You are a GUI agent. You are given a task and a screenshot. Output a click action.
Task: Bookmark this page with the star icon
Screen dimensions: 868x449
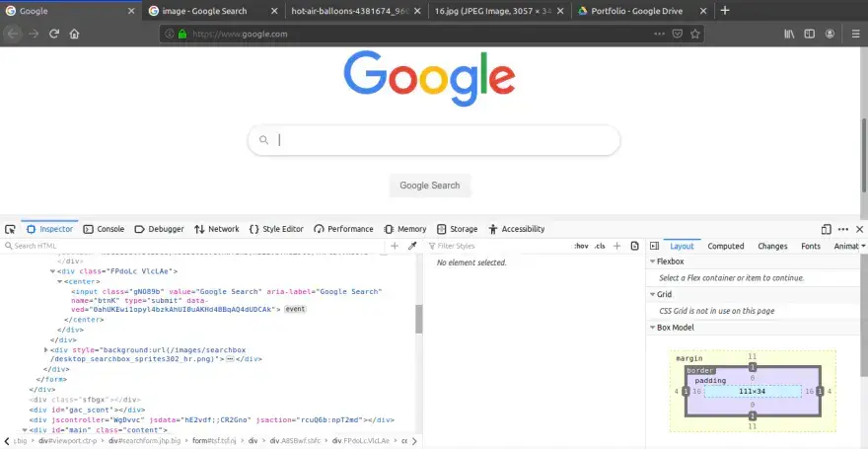coord(695,34)
